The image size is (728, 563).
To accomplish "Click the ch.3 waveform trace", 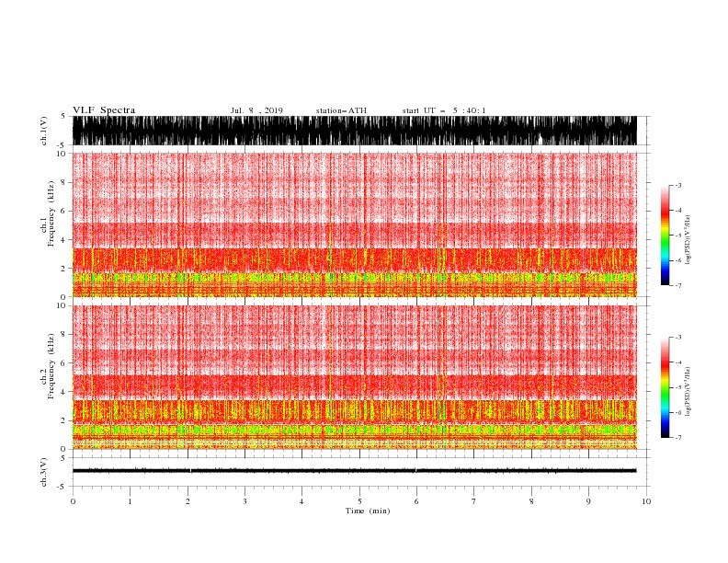I will tap(355, 471).
